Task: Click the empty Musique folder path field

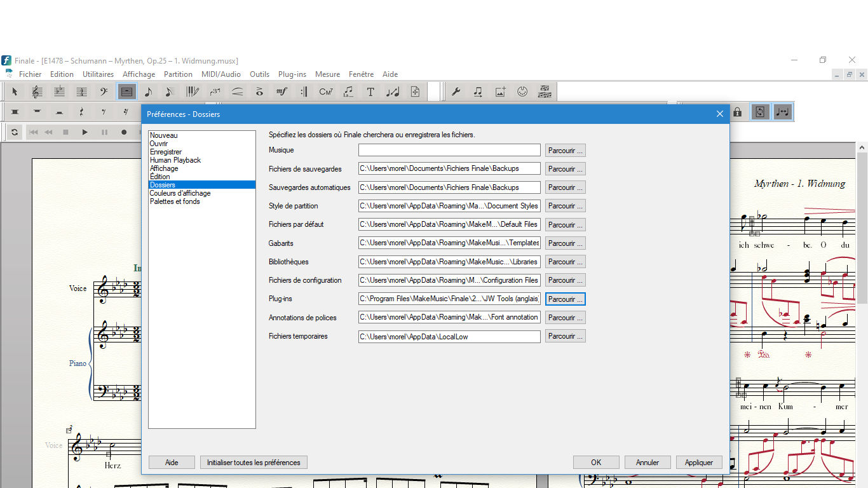Action: [x=449, y=151]
